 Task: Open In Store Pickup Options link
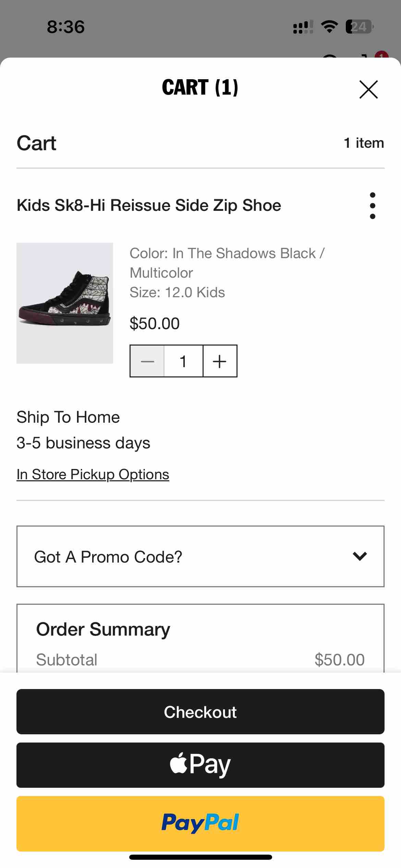93,474
